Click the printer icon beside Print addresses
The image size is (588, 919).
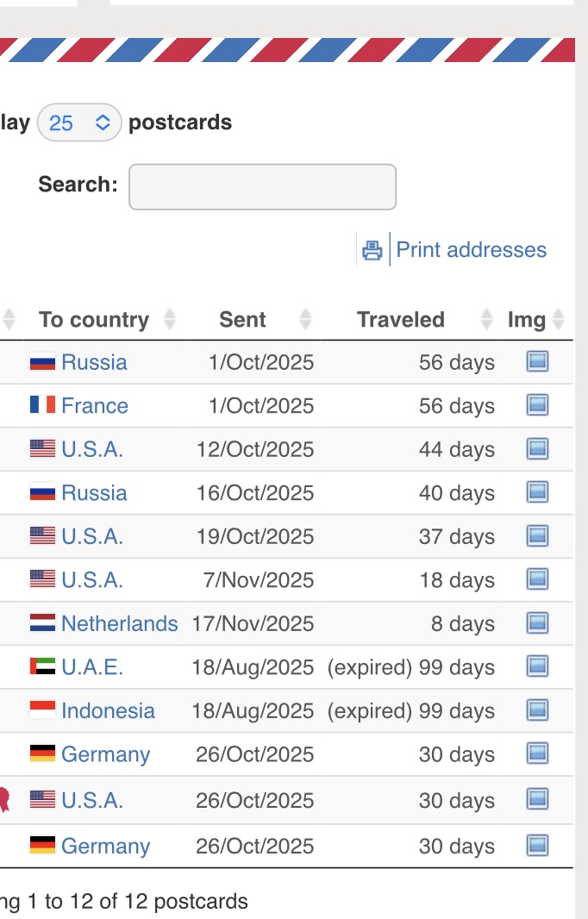(372, 250)
